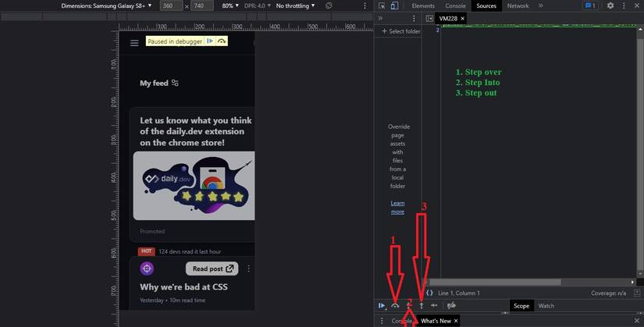Open the No throttling dropdown
Viewport: 644px width, 327px height.
pos(295,5)
